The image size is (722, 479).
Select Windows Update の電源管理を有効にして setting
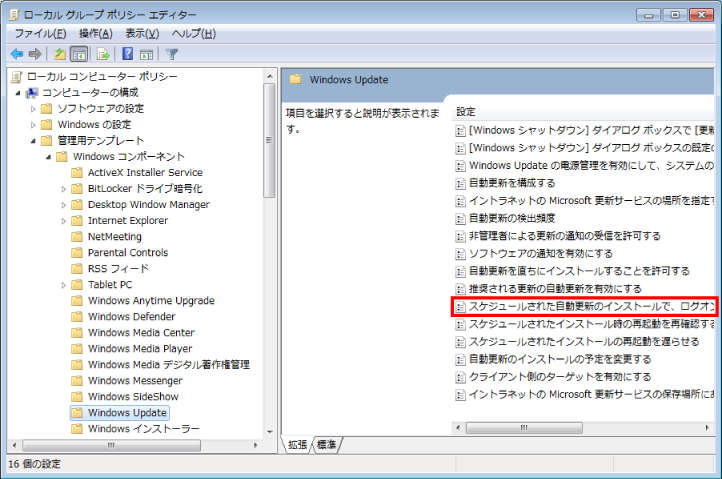coord(591,166)
